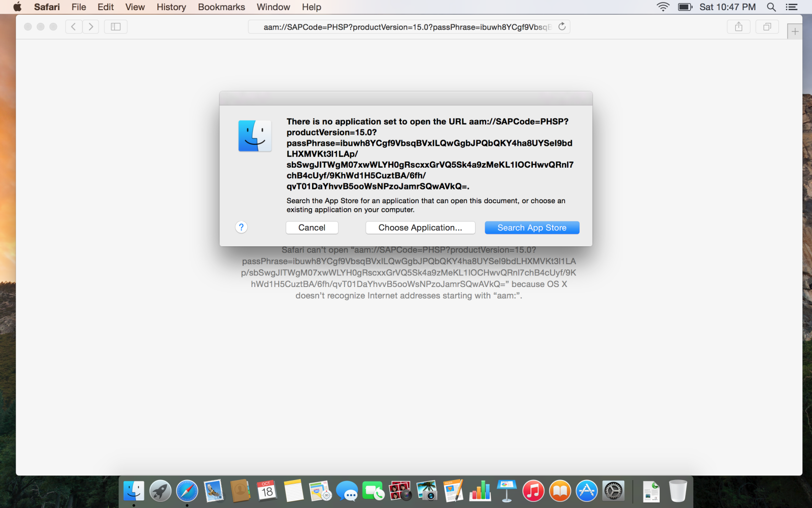Show the Safari sidebar
This screenshot has width=812, height=508.
[x=116, y=26]
